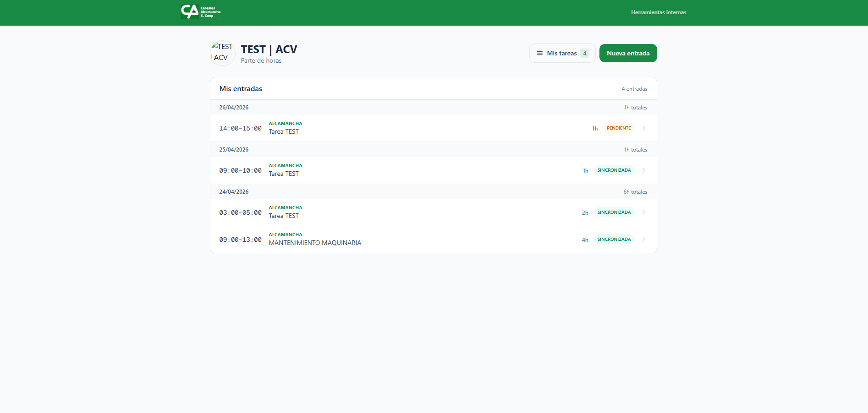Viewport: 868px width, 413px height.
Task: Expand the 25/04/2026 09:00-10:00 entry chevron
Action: click(x=644, y=170)
